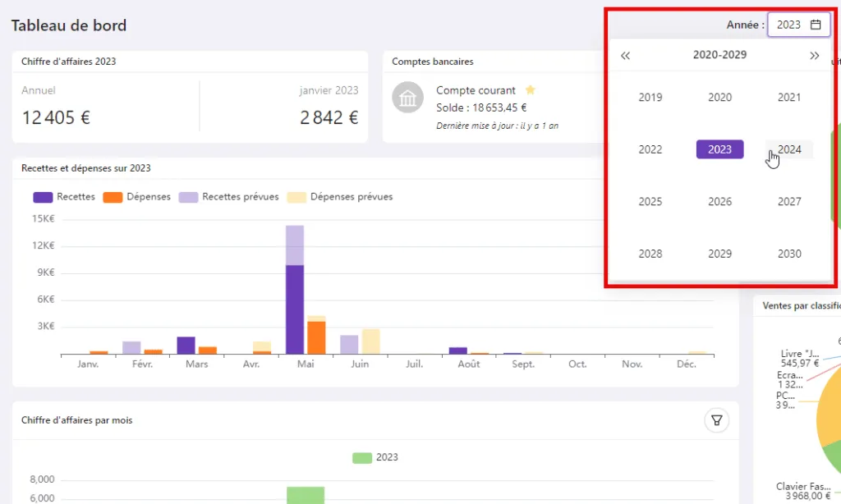Screen dimensions: 841x504
Task: Toggle the green 2023 legend in monthly chart
Action: tap(375, 457)
